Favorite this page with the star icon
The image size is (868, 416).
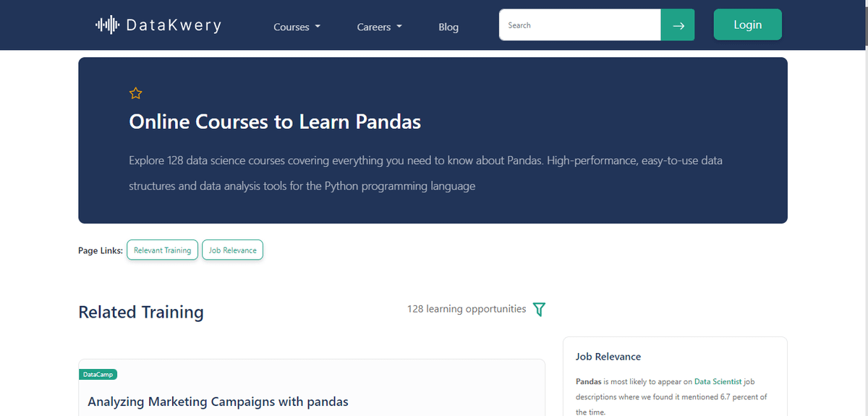[x=135, y=93]
